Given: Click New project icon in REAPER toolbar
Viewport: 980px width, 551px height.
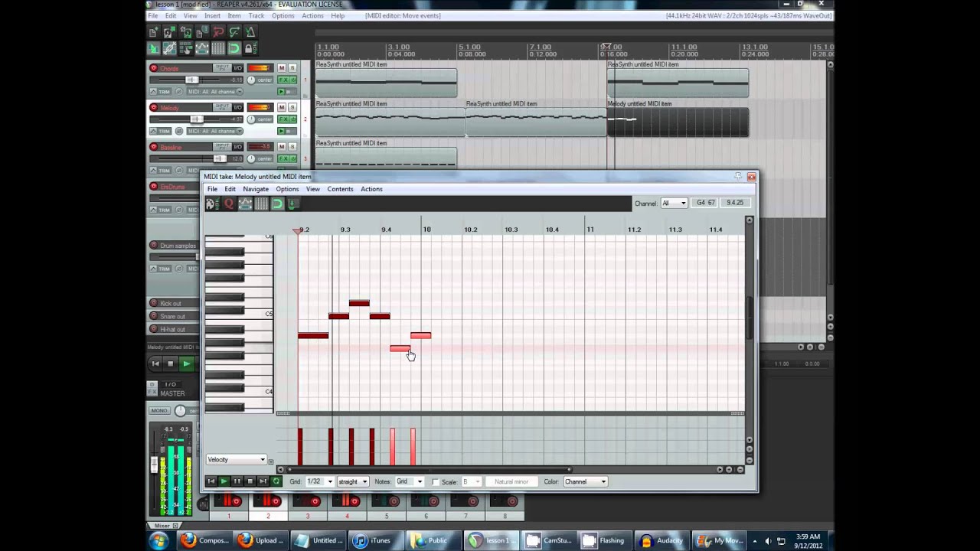Looking at the screenshot, I should pos(153,32).
